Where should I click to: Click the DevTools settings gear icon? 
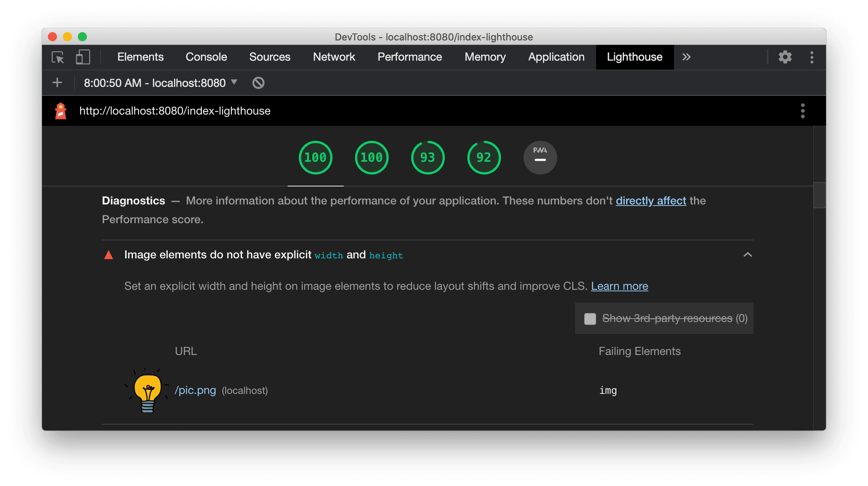786,57
